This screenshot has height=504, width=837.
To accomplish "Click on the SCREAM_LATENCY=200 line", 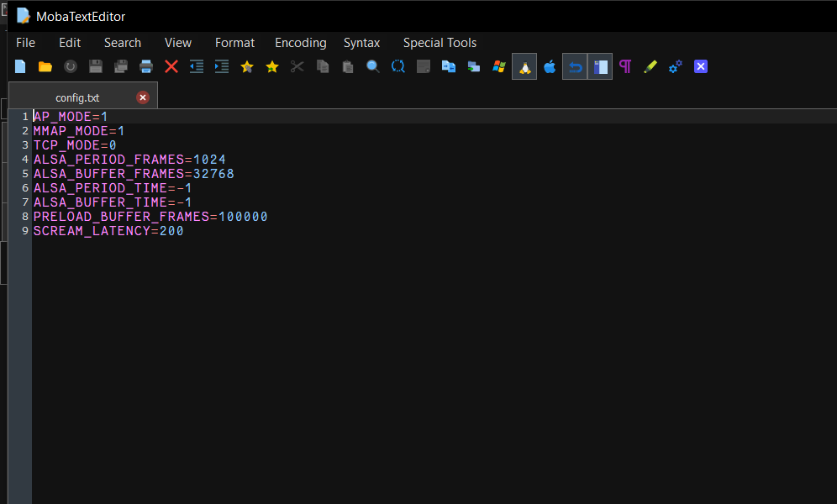I will (108, 231).
